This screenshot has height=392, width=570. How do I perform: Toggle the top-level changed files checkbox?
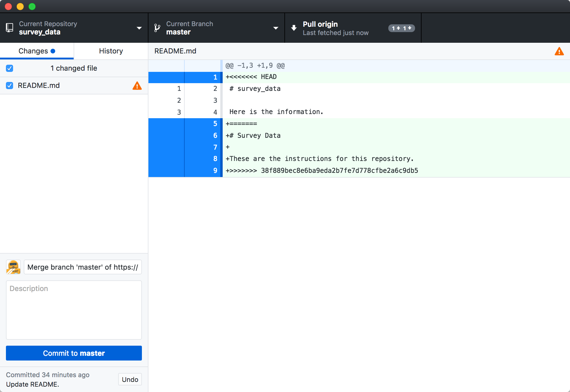point(9,68)
